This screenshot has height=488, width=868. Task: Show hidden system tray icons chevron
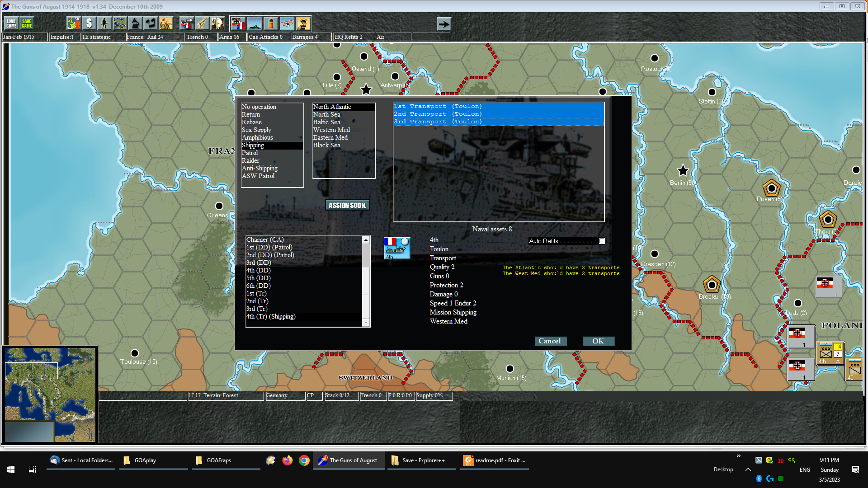(748, 469)
